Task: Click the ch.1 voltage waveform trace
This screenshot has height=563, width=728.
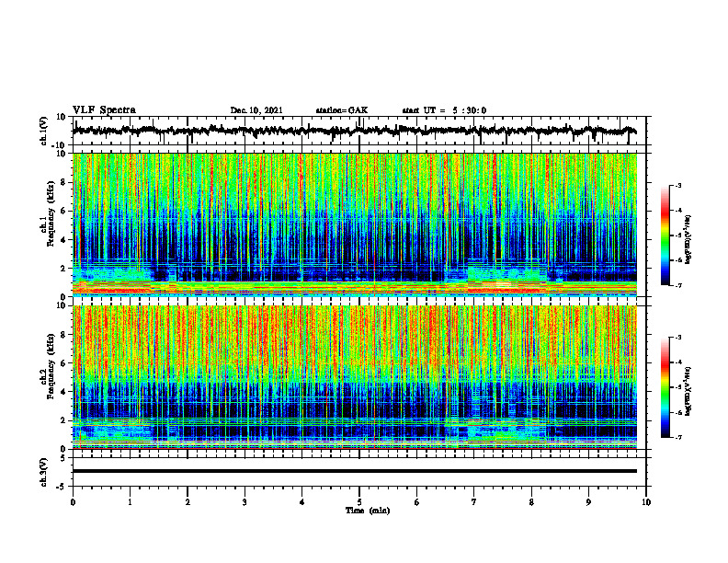Action: click(354, 131)
